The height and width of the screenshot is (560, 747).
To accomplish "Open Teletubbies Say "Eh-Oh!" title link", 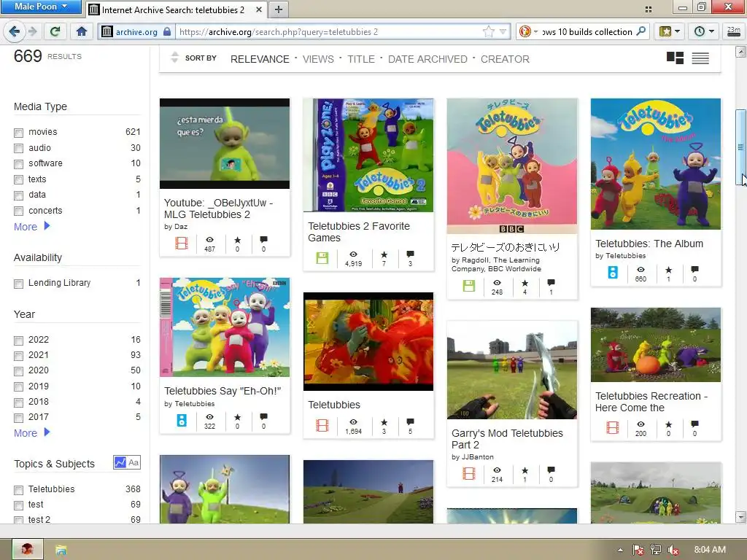I will tap(222, 391).
